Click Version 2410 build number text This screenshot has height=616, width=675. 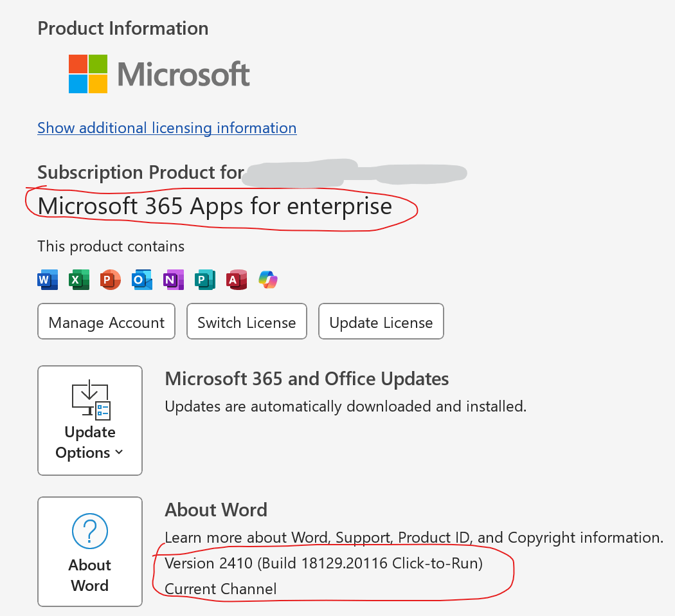point(324,563)
